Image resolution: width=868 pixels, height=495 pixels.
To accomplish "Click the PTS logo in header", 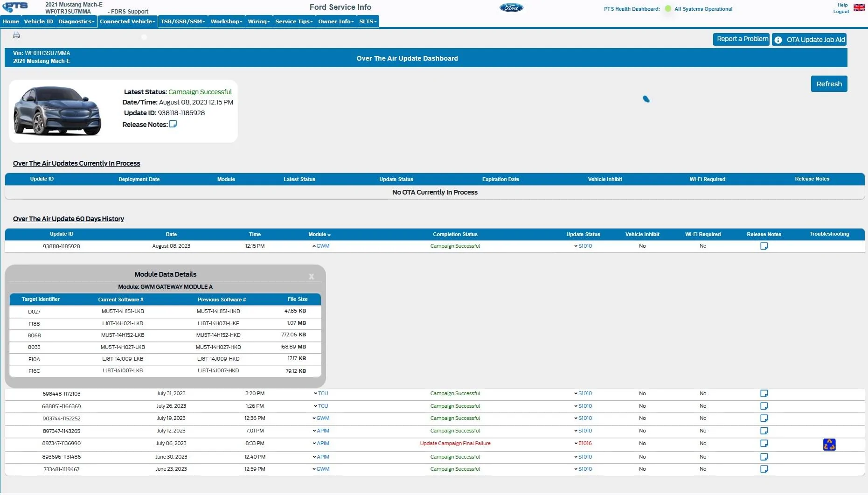I will tap(15, 7).
